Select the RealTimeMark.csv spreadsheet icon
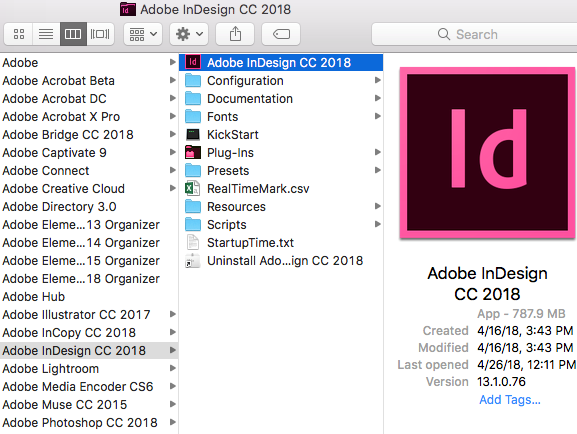The height and width of the screenshot is (434, 577). click(192, 188)
